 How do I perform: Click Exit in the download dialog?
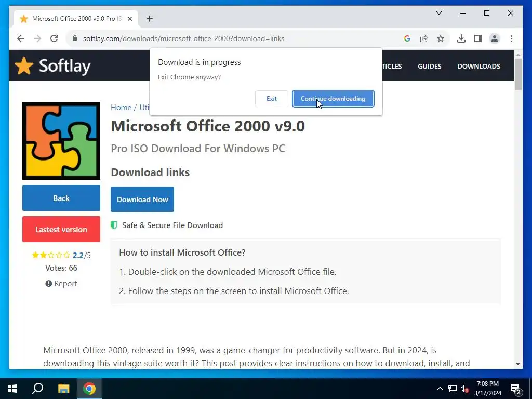tap(271, 99)
